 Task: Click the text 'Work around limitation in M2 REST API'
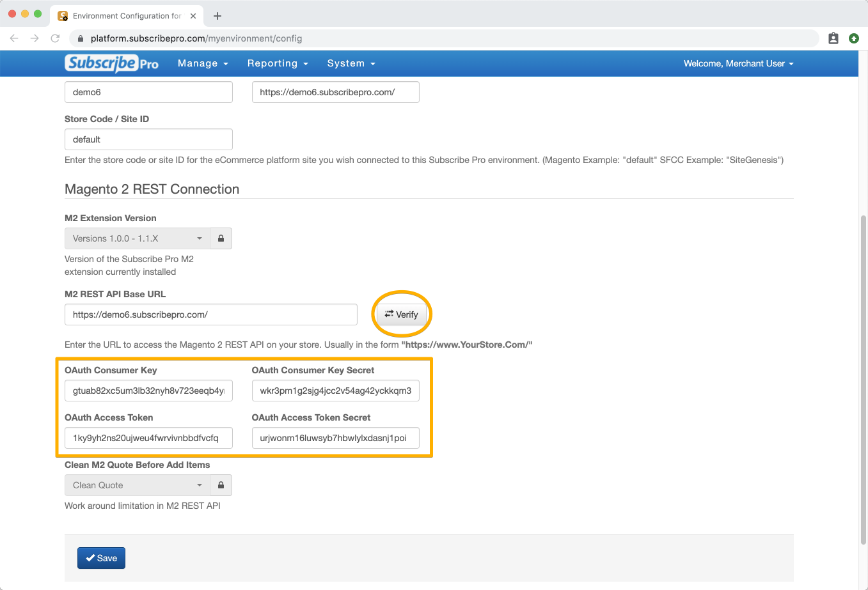pos(143,506)
